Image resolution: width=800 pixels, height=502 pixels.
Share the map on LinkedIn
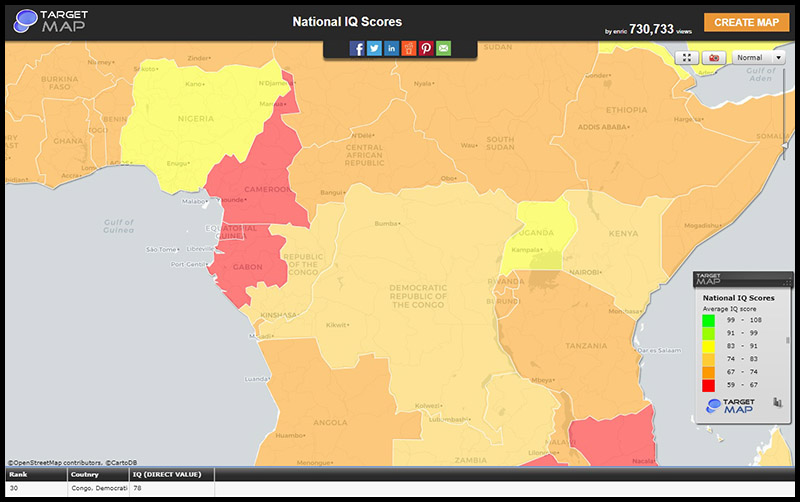pos(391,48)
